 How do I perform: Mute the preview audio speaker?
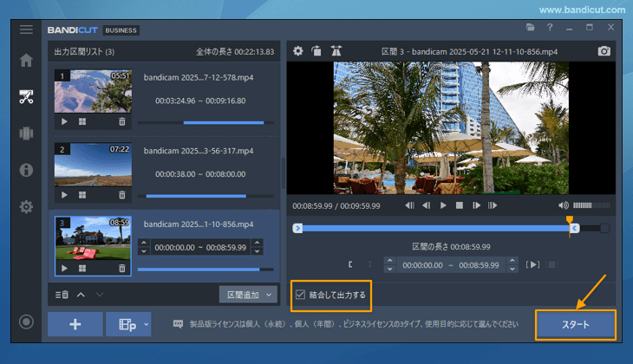pyautogui.click(x=564, y=205)
